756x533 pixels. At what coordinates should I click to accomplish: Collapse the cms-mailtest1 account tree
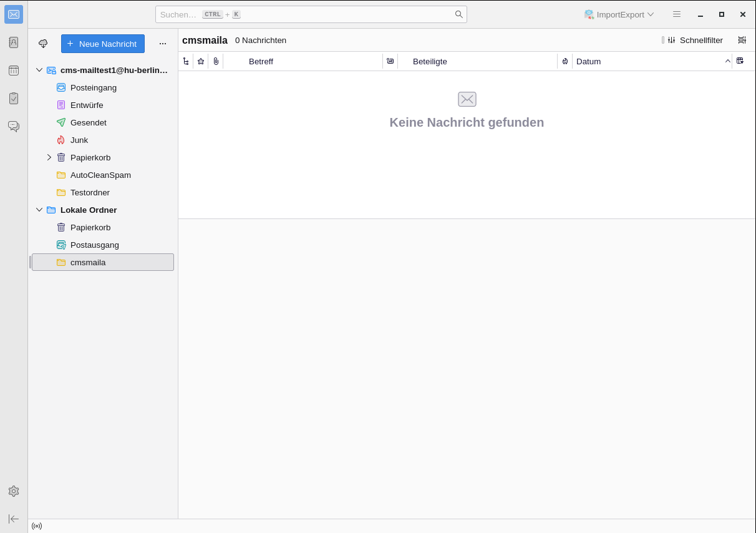(x=39, y=70)
